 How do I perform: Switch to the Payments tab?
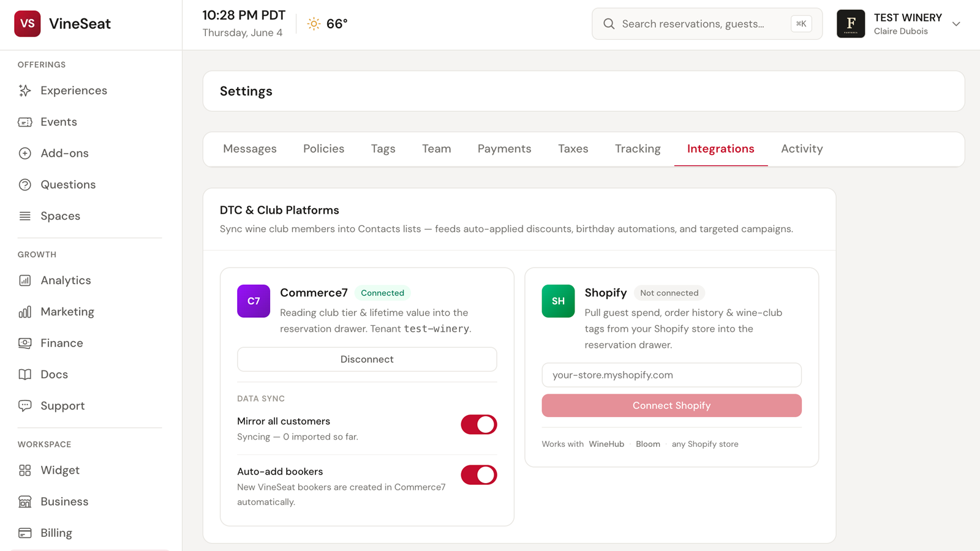(x=504, y=149)
